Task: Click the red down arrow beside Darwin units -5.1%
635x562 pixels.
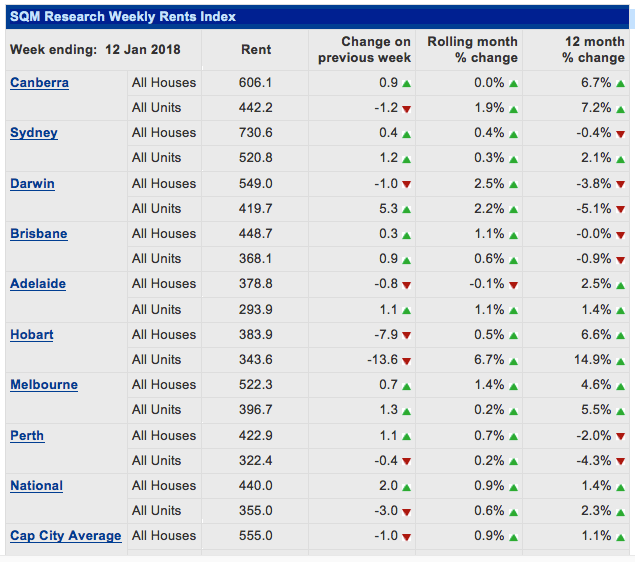Action: (x=620, y=210)
